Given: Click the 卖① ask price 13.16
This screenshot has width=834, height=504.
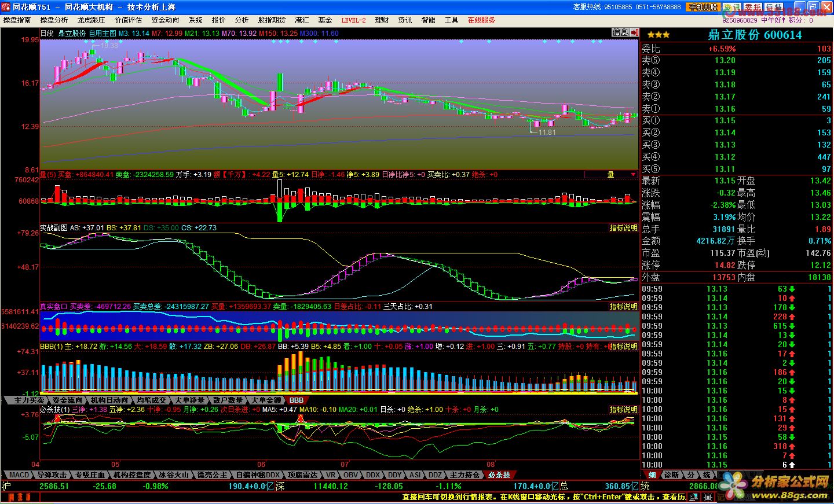Looking at the screenshot, I should pyautogui.click(x=725, y=109).
